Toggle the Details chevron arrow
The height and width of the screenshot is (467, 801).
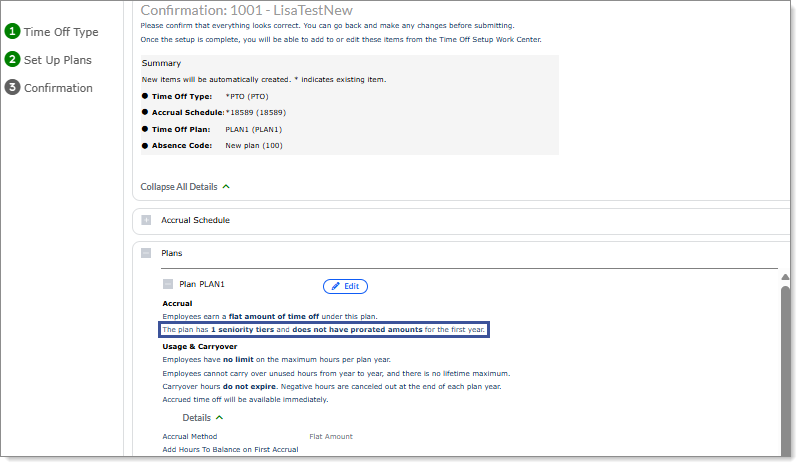pyautogui.click(x=219, y=417)
